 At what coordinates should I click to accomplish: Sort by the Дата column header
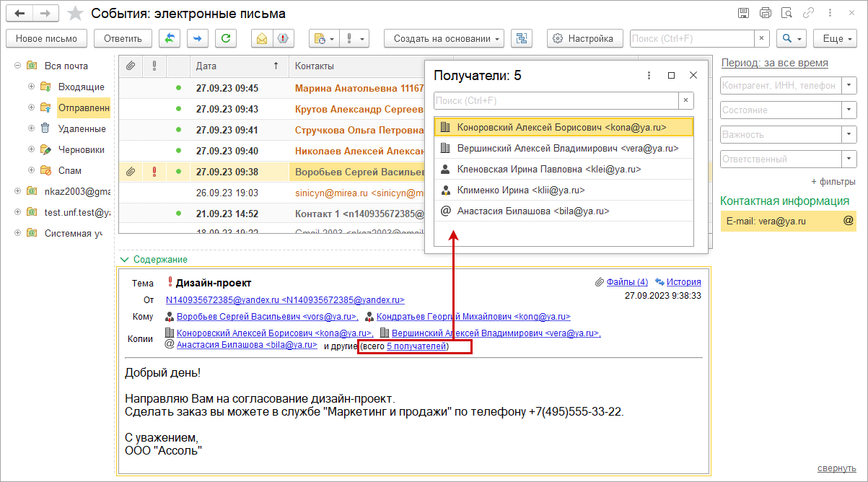pos(238,66)
